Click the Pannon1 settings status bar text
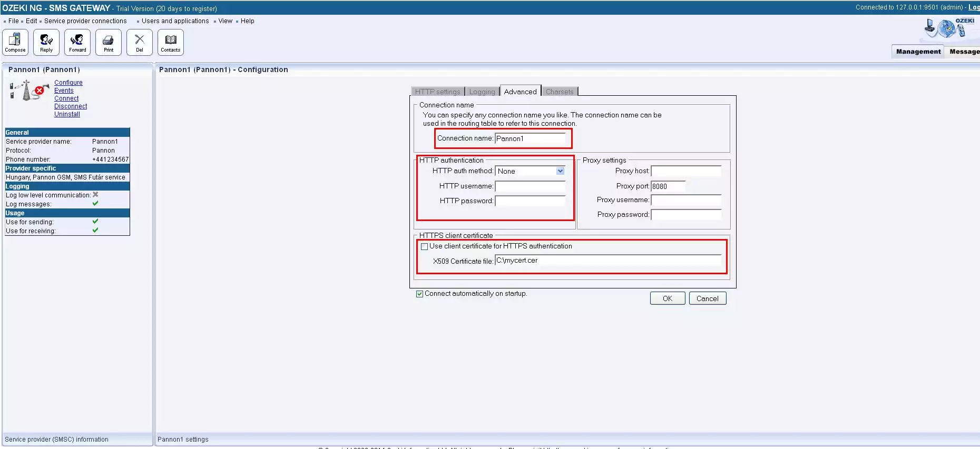The image size is (980, 449). [x=183, y=440]
